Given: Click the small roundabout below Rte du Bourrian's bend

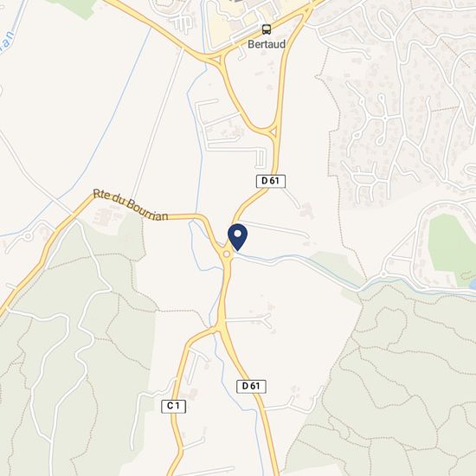Looking at the screenshot, I should [x=28, y=236].
